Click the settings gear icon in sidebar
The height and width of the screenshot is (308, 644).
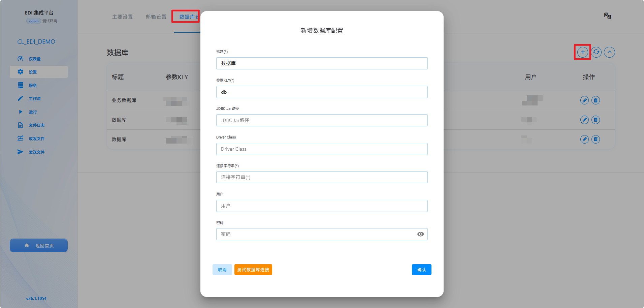[21, 72]
